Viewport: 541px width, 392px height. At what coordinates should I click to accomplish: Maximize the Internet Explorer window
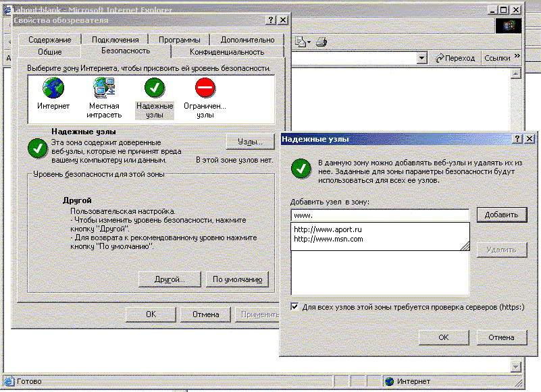[x=504, y=9]
